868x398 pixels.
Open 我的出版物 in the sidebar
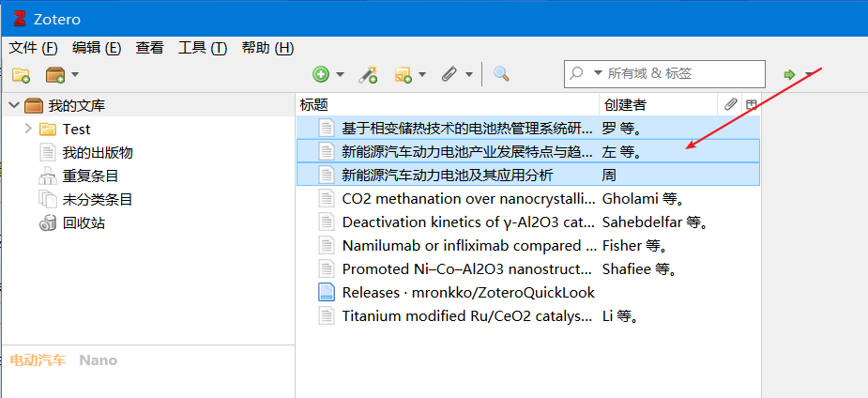pyautogui.click(x=98, y=153)
